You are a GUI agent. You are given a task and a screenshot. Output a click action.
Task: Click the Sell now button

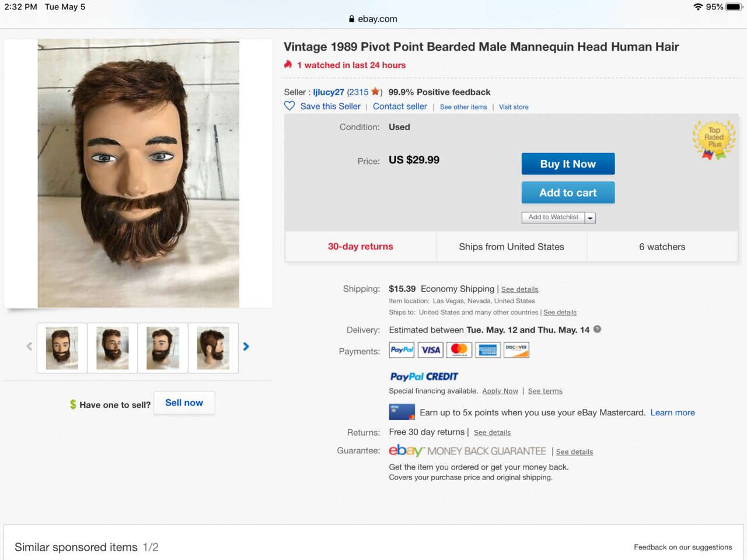click(184, 403)
